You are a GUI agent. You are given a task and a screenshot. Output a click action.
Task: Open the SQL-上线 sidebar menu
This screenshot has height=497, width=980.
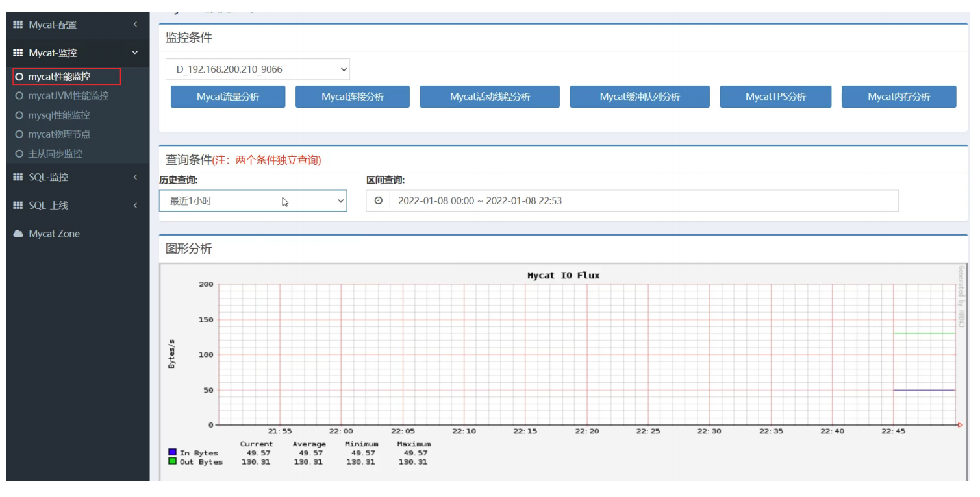click(x=78, y=206)
